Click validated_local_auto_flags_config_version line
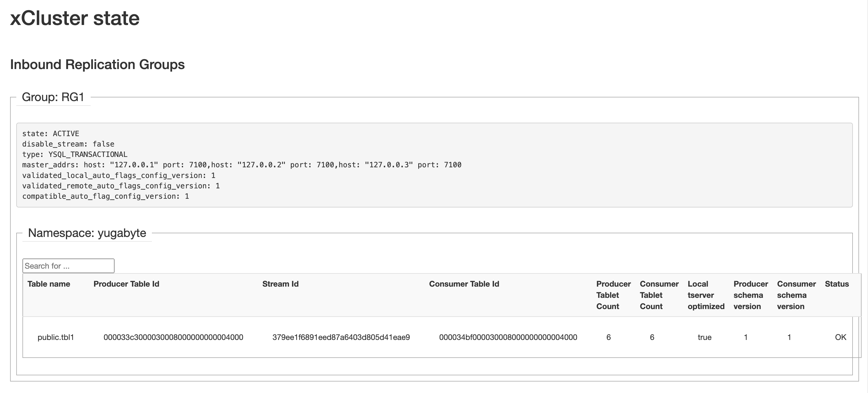Screen dimensions: 868x393 coord(119,176)
